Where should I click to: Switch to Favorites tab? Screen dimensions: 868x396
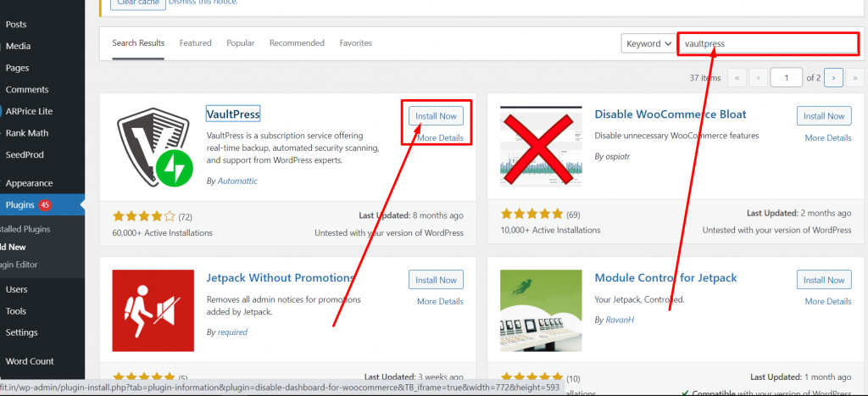pyautogui.click(x=356, y=42)
